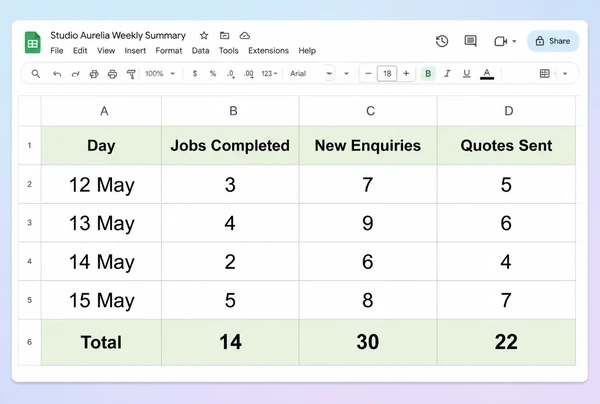Format as percent with the % icon
Viewport: 600px width, 404px height.
(x=213, y=73)
